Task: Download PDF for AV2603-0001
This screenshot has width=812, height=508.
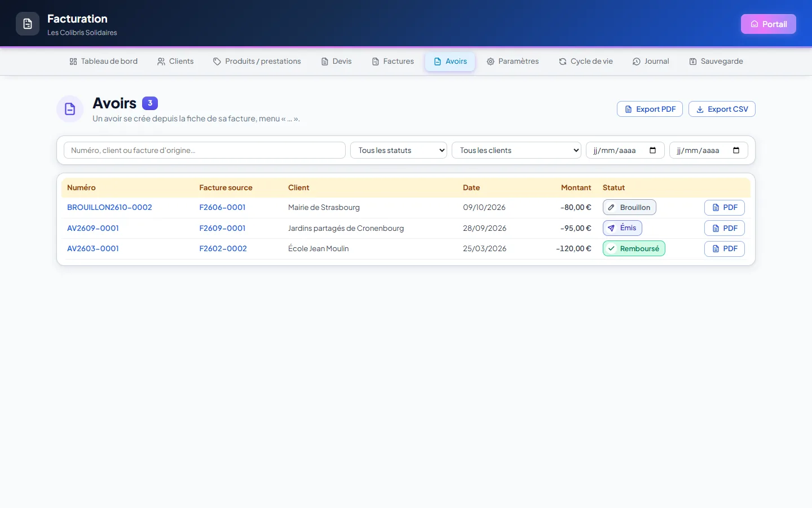Action: 725,249
